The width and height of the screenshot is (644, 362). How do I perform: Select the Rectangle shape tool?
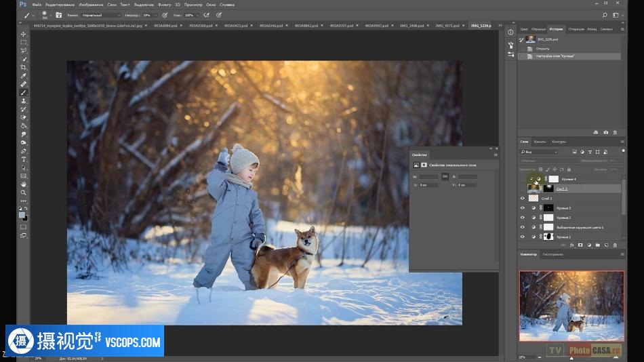coord(24,176)
